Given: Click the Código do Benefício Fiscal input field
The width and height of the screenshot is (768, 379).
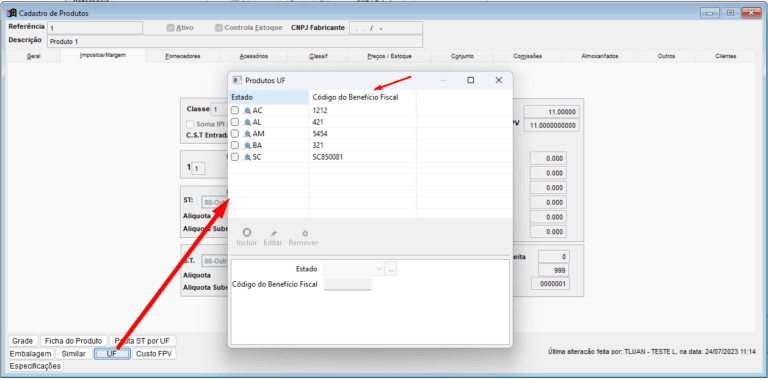Looking at the screenshot, I should [x=348, y=284].
